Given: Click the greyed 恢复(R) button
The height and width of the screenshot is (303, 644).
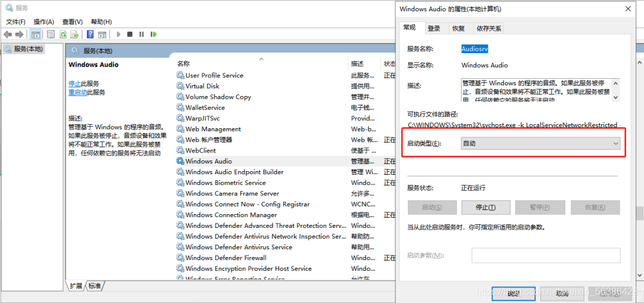Looking at the screenshot, I should (x=595, y=208).
